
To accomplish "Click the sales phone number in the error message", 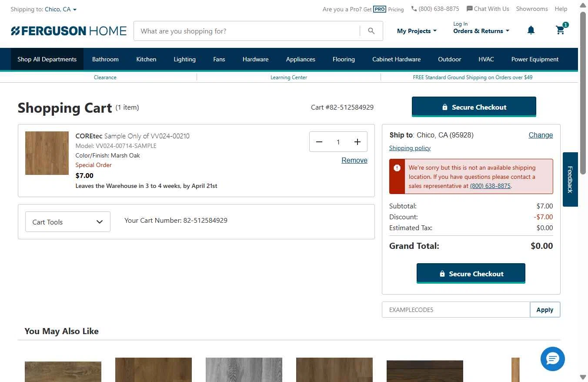I will tap(490, 186).
